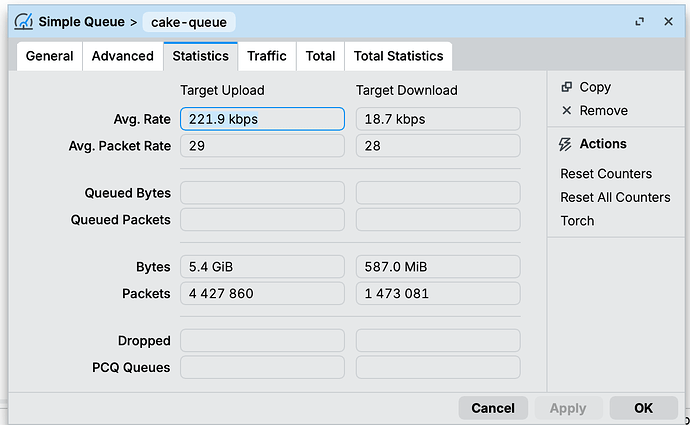
Task: Click the Remove label in side panel
Action: coord(603,110)
